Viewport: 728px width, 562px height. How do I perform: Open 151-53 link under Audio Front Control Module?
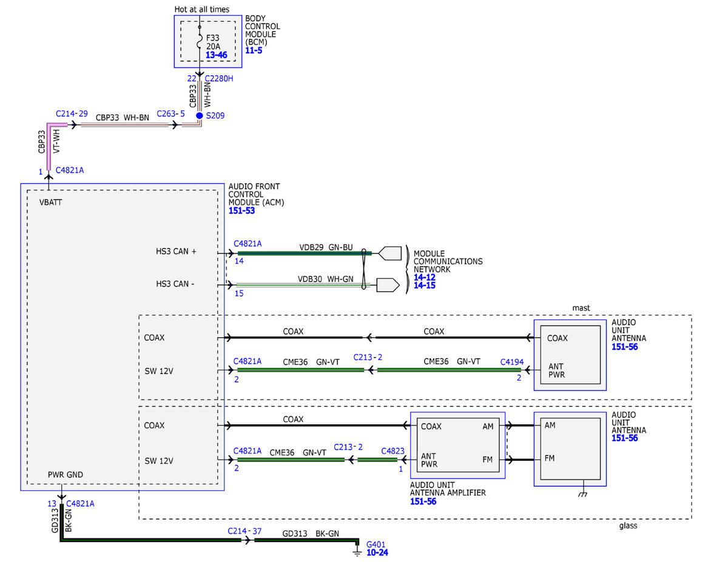pos(241,210)
